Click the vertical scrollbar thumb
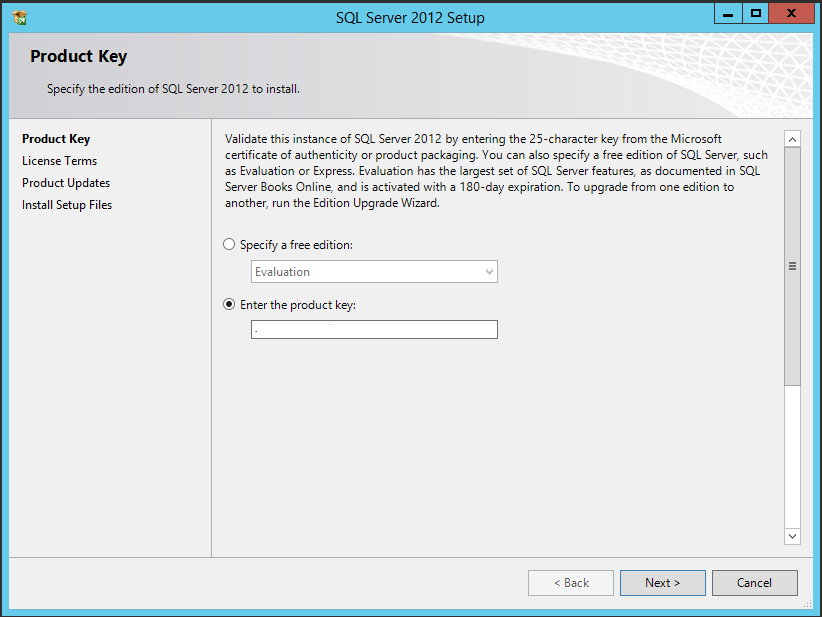822x617 pixels. click(x=792, y=266)
